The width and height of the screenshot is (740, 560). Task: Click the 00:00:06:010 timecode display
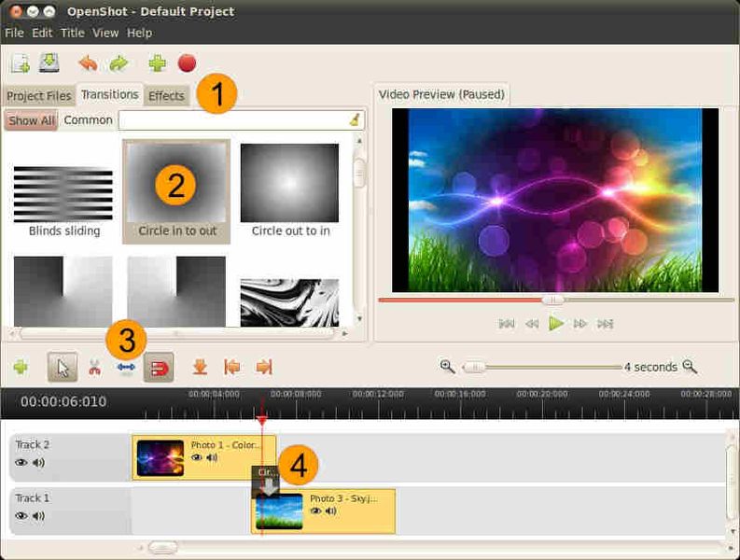pos(63,402)
